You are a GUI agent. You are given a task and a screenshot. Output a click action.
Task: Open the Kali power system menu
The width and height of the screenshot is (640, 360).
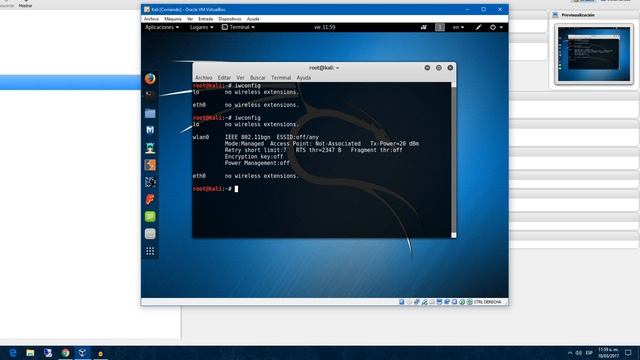496,27
